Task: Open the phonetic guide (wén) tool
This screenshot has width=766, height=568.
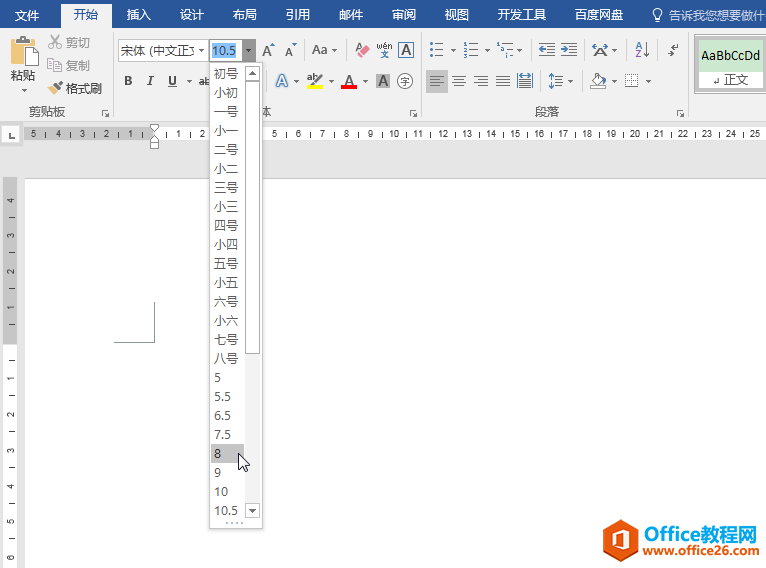Action: click(x=384, y=50)
